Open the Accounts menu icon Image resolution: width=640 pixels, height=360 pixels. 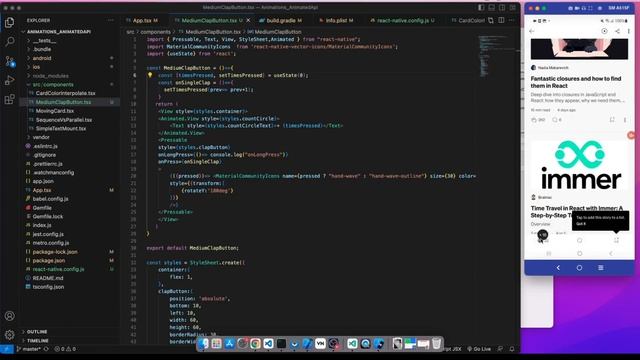click(9, 316)
